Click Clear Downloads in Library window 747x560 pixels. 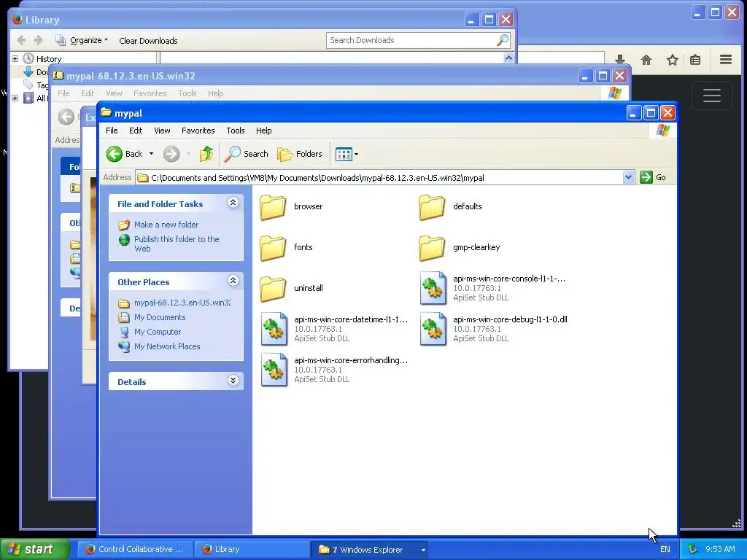pos(148,41)
